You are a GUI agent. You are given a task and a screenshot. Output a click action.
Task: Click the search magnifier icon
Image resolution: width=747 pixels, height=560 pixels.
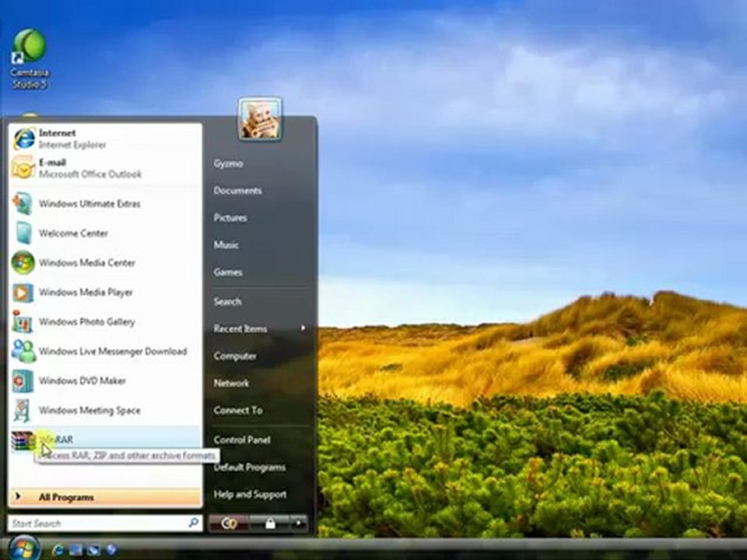click(x=194, y=523)
